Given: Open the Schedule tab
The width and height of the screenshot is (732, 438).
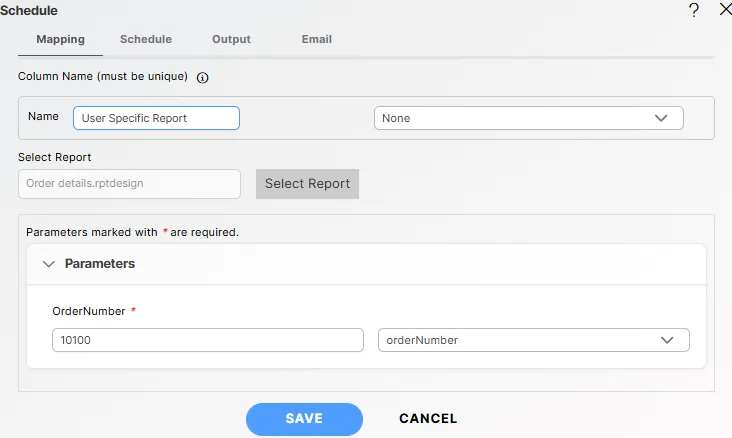Looking at the screenshot, I should [x=146, y=40].
